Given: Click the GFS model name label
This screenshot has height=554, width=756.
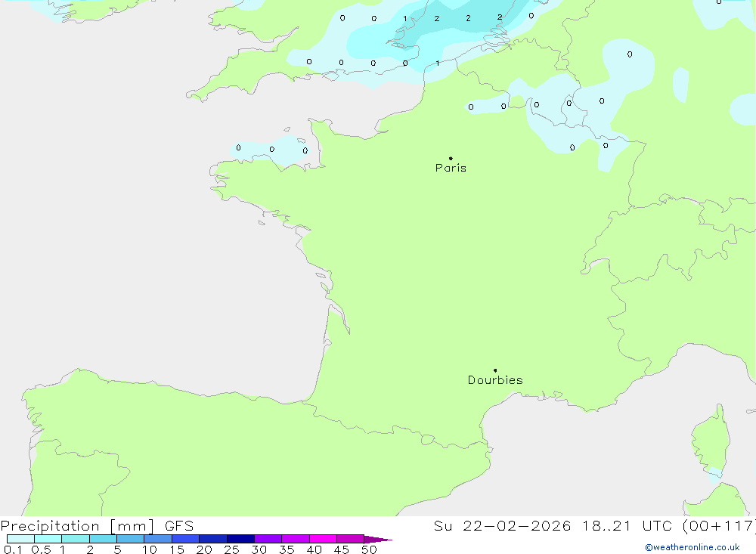Looking at the screenshot, I should pyautogui.click(x=179, y=526).
